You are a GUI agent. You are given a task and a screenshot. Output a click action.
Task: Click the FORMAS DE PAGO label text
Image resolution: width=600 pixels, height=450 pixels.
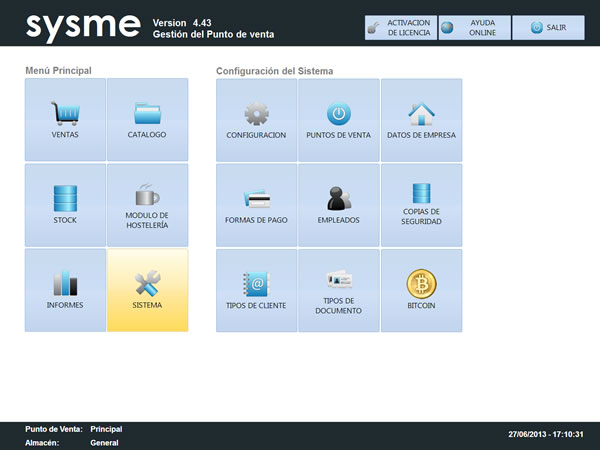(x=256, y=220)
